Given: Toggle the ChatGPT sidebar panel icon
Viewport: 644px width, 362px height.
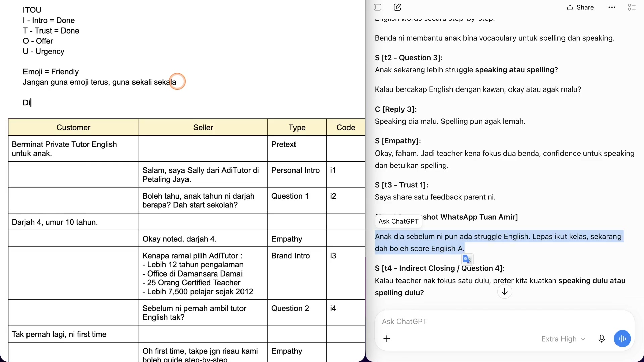Looking at the screenshot, I should [x=378, y=7].
